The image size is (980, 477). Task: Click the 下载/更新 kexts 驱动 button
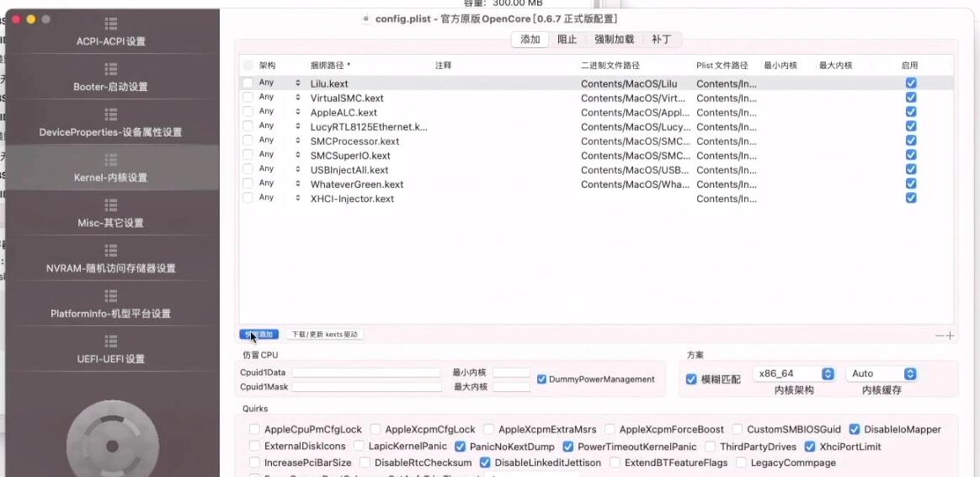324,335
